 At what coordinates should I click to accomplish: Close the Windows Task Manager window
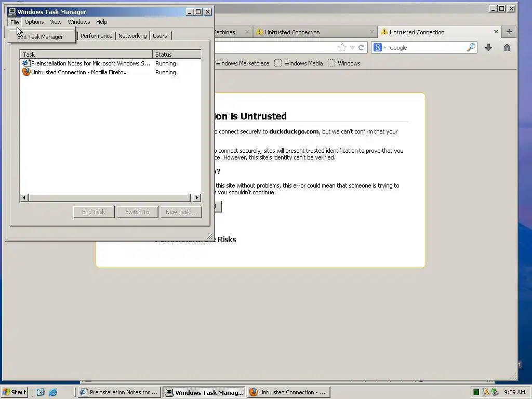tap(208, 12)
